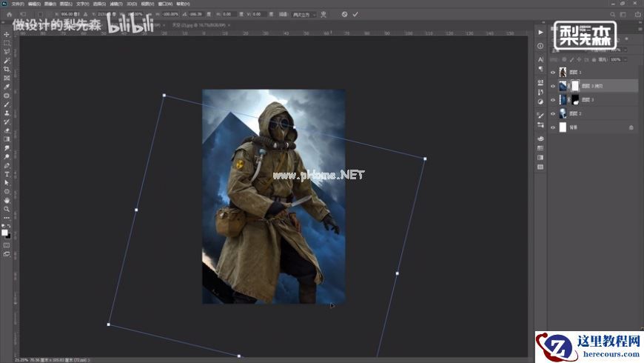Click the background color swatch
The height and width of the screenshot is (363, 644).
(x=8, y=236)
